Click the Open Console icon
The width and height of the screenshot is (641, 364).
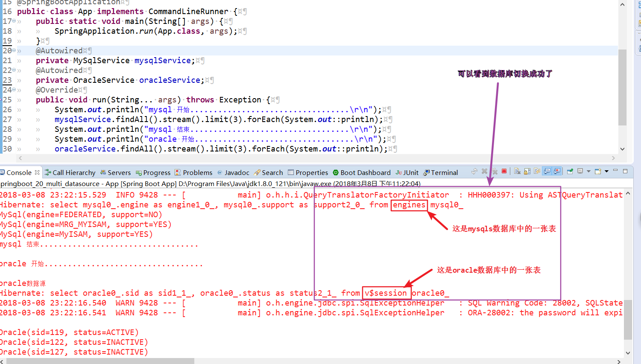598,171
